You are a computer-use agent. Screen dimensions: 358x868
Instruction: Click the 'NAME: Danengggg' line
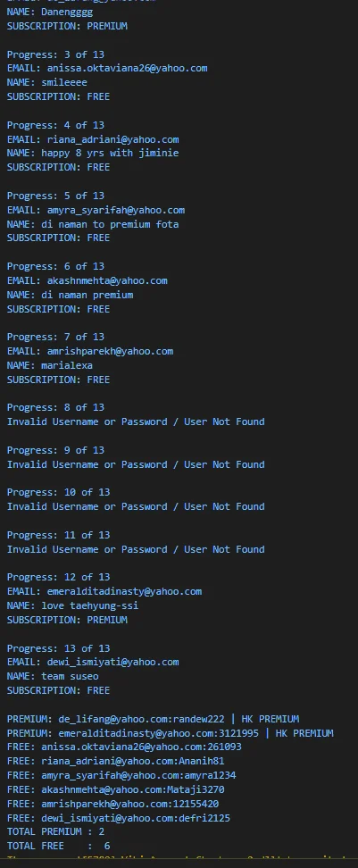click(50, 11)
